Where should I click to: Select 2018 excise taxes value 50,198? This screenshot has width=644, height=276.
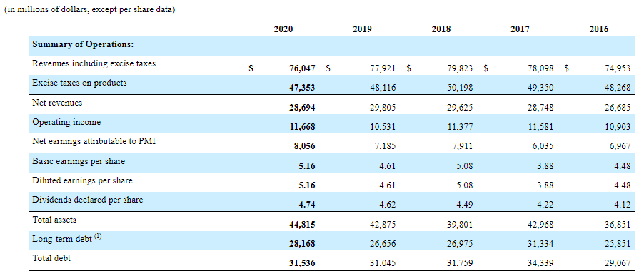[460, 88]
